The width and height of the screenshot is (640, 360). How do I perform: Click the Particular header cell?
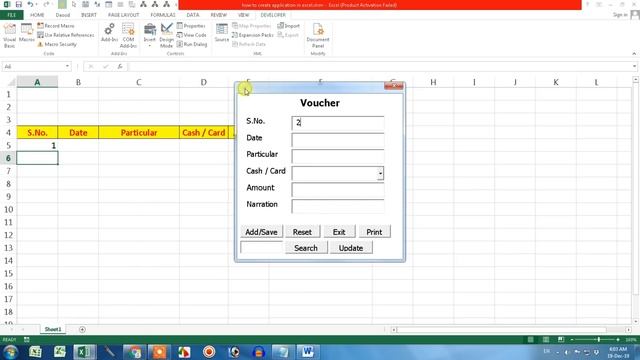pos(139,133)
